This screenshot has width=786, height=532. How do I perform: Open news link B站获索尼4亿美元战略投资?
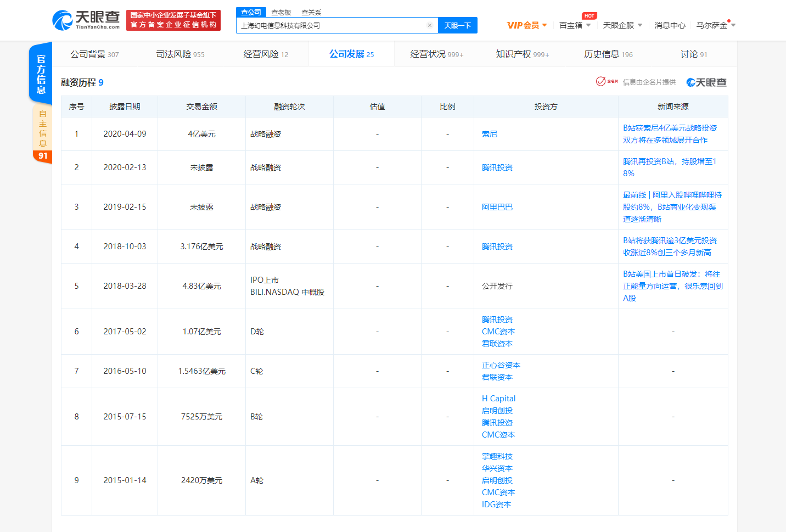pyautogui.click(x=670, y=134)
